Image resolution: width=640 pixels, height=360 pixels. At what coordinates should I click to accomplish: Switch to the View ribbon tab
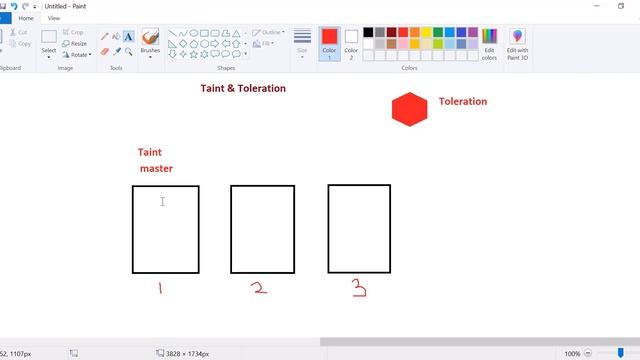(54, 18)
